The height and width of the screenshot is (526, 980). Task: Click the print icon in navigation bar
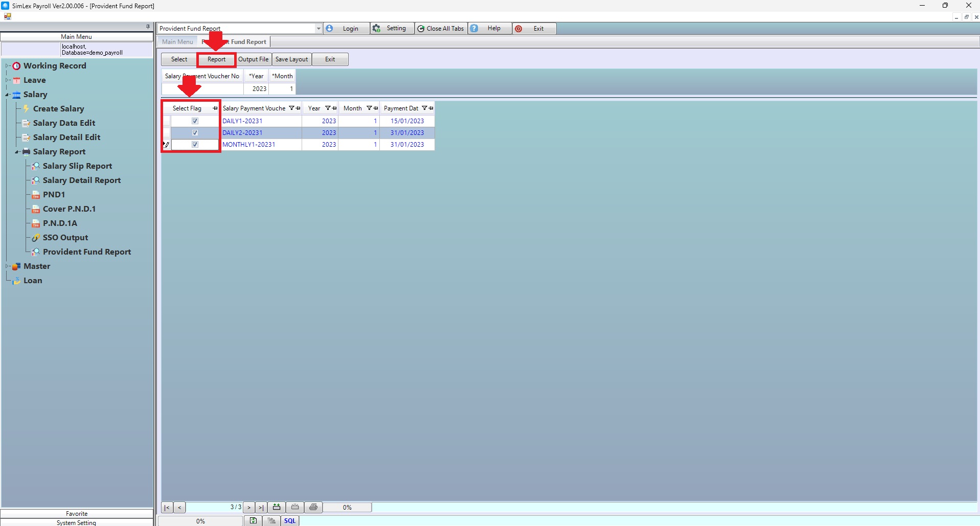coord(313,507)
